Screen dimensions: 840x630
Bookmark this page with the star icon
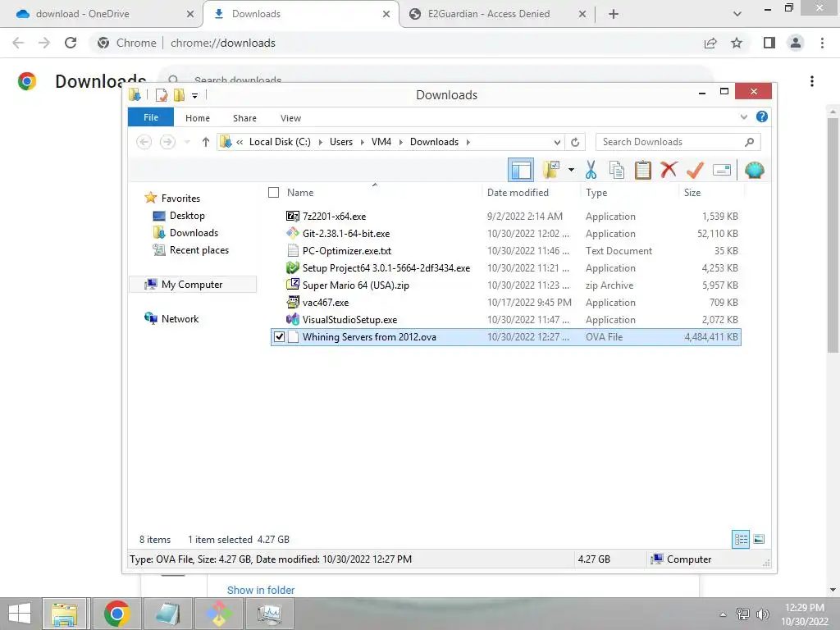click(737, 43)
